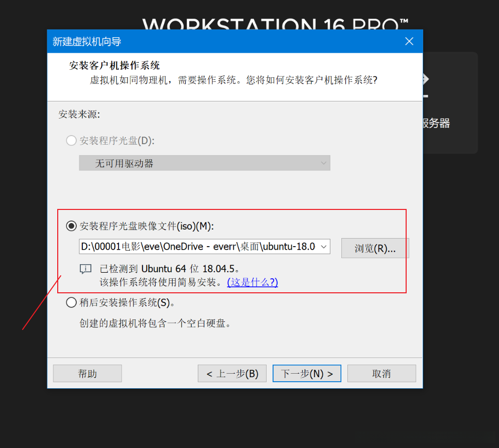The width and height of the screenshot is (499, 448).
Task: Click the dropdown arrow of the ISO path box
Action: (x=324, y=247)
